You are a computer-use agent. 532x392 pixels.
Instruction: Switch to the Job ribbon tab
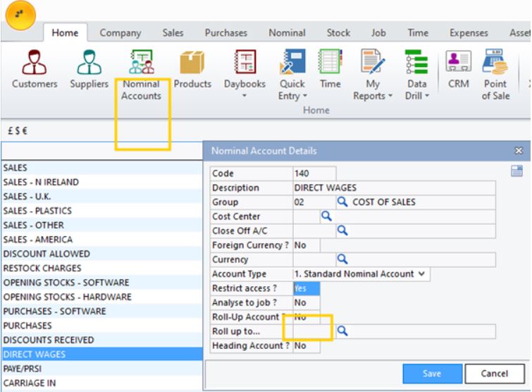click(378, 33)
